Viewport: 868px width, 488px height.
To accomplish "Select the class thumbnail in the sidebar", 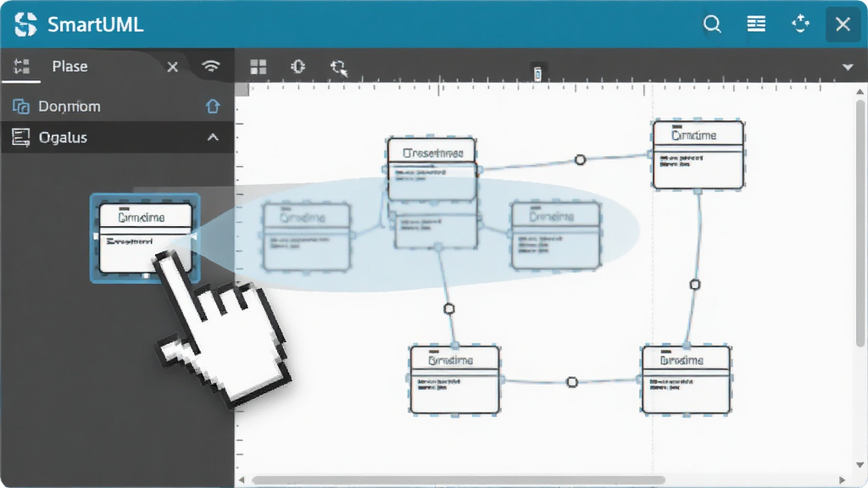I will pos(145,238).
